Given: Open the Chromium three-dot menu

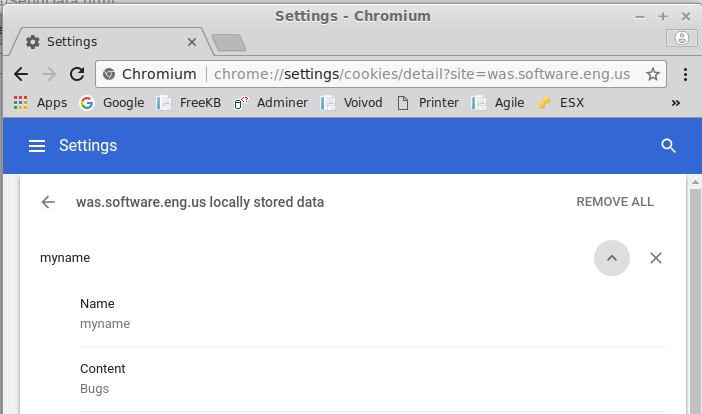Looking at the screenshot, I should (685, 74).
